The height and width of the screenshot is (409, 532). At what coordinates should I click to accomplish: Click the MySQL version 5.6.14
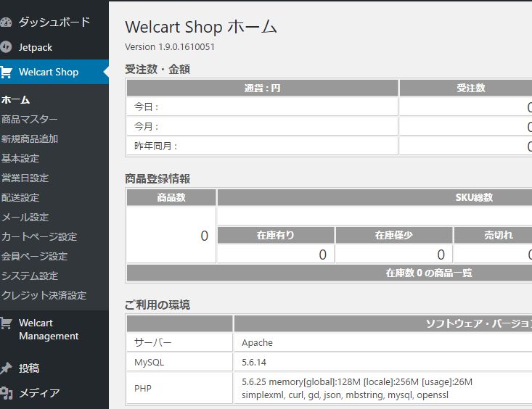point(254,363)
